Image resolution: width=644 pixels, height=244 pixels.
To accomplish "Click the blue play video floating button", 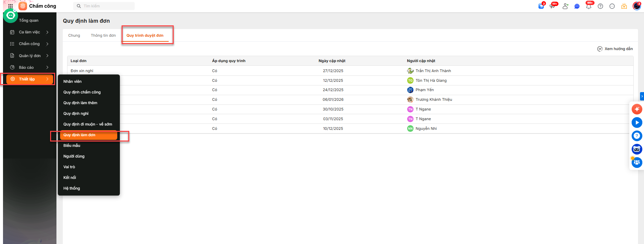I will (637, 123).
